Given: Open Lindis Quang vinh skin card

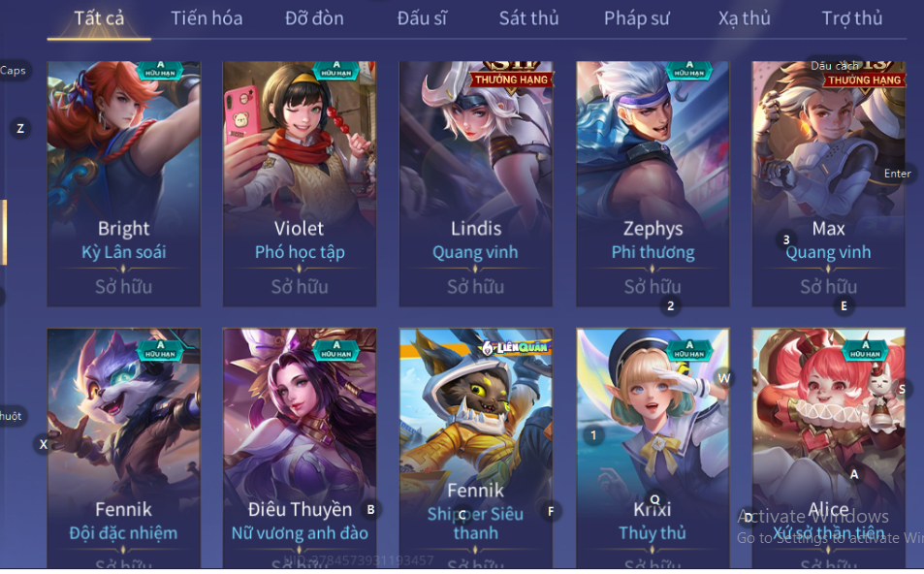Looking at the screenshot, I should [475, 184].
